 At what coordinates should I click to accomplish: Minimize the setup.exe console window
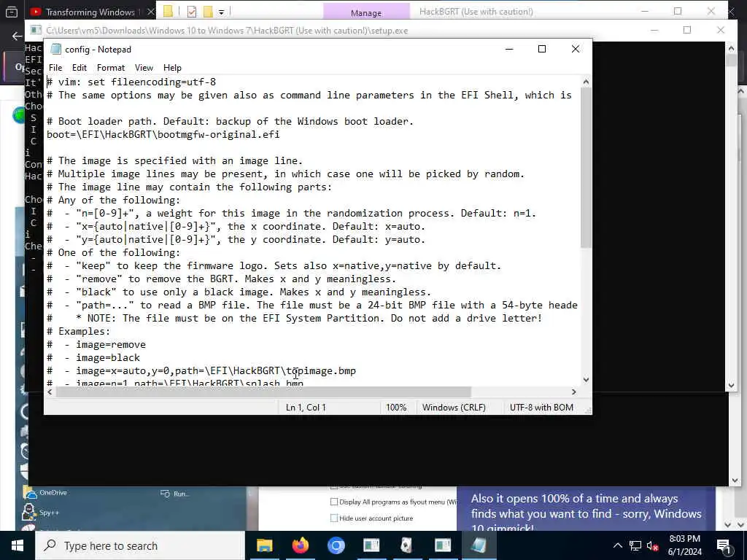654,30
